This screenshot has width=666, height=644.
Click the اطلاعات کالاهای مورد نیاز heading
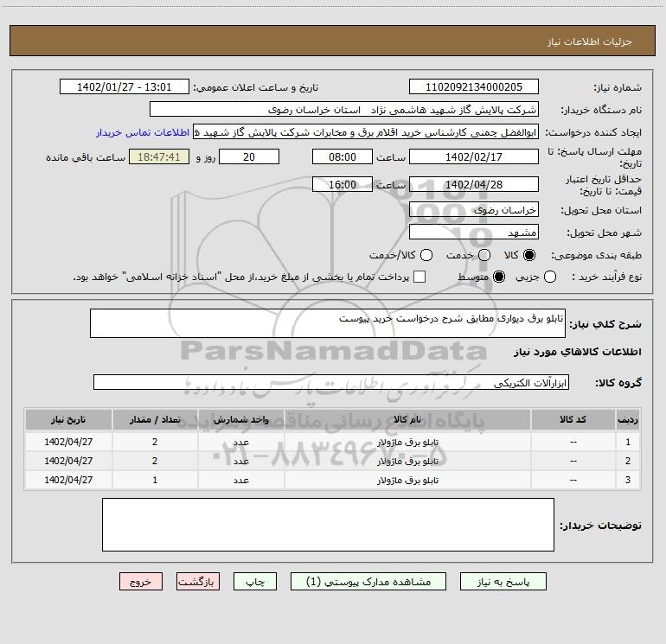[x=577, y=352]
